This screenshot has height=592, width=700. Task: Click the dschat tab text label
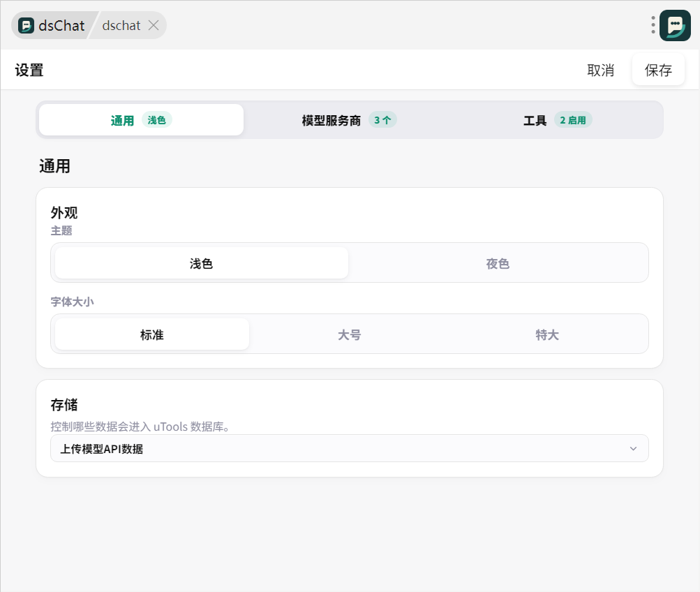click(121, 25)
